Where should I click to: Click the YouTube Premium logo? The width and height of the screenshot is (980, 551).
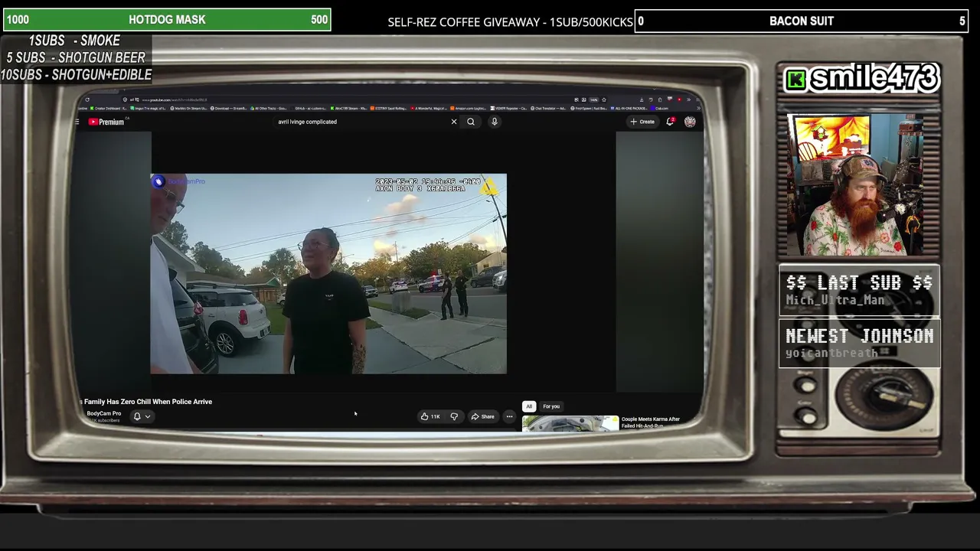click(x=106, y=122)
